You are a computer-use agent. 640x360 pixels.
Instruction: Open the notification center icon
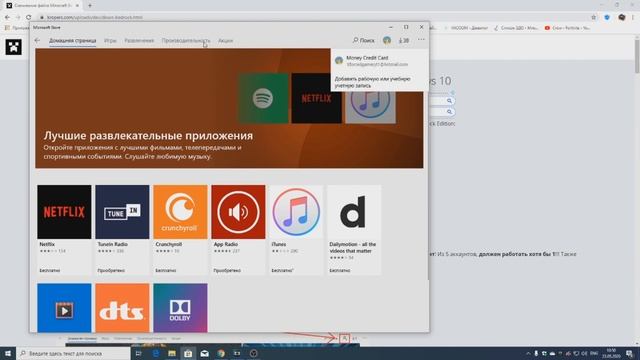(x=629, y=353)
